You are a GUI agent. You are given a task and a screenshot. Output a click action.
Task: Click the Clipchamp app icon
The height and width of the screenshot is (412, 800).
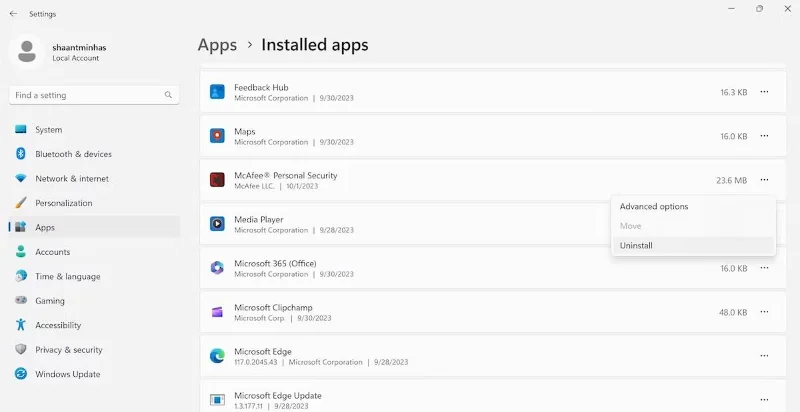(x=217, y=312)
